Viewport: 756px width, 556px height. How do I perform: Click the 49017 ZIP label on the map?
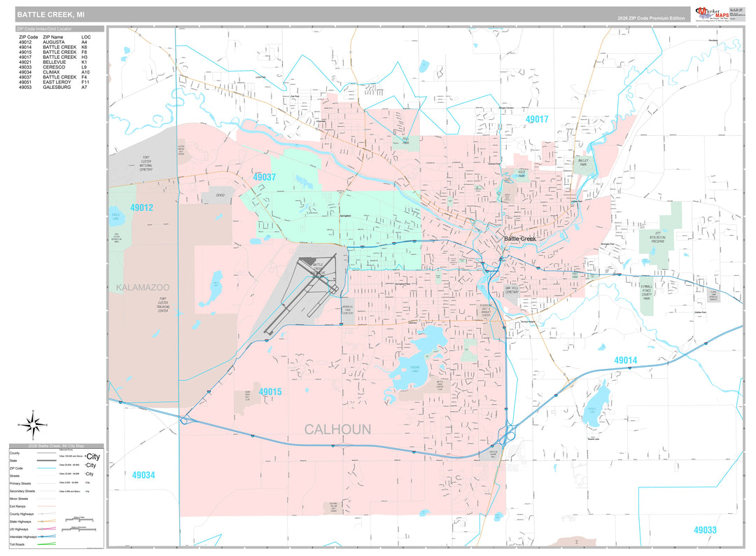(537, 119)
